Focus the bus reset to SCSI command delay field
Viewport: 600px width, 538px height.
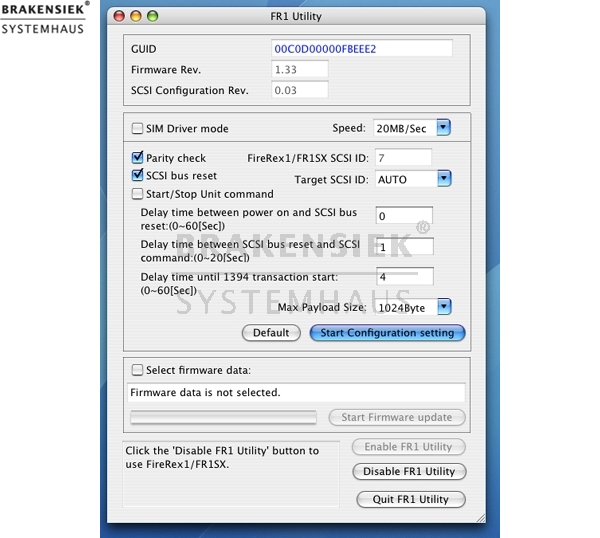click(405, 247)
